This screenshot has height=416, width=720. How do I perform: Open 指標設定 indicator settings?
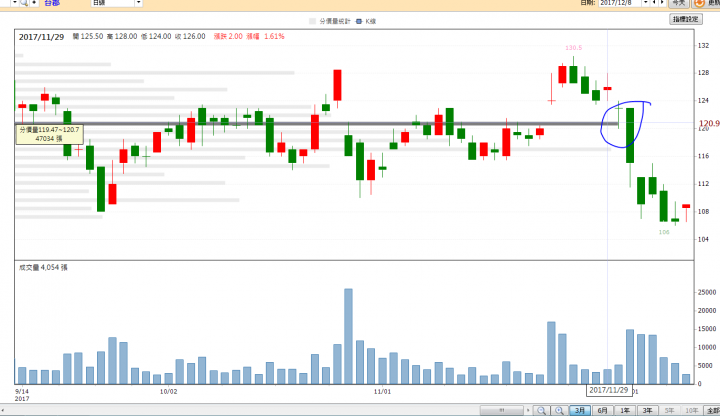686,19
